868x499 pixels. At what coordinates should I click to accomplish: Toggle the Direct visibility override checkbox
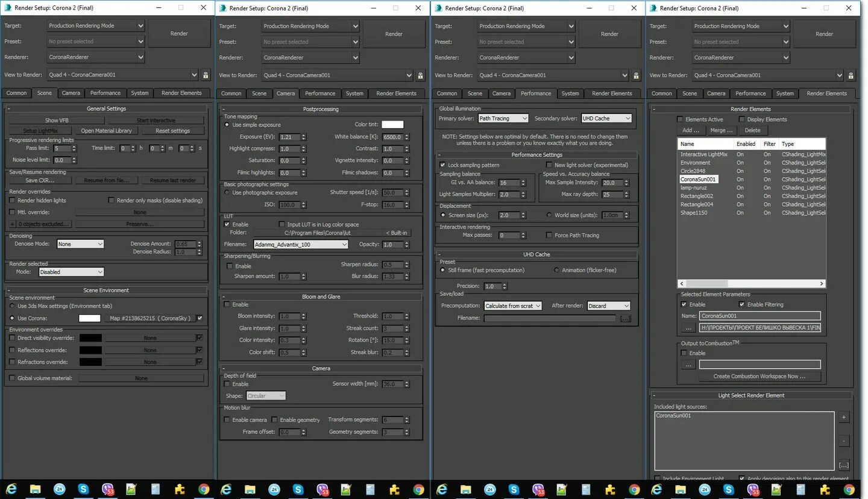(12, 338)
